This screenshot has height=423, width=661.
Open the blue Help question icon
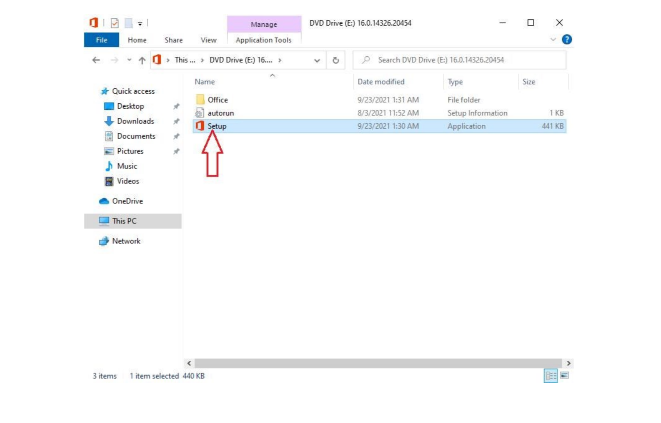click(567, 40)
